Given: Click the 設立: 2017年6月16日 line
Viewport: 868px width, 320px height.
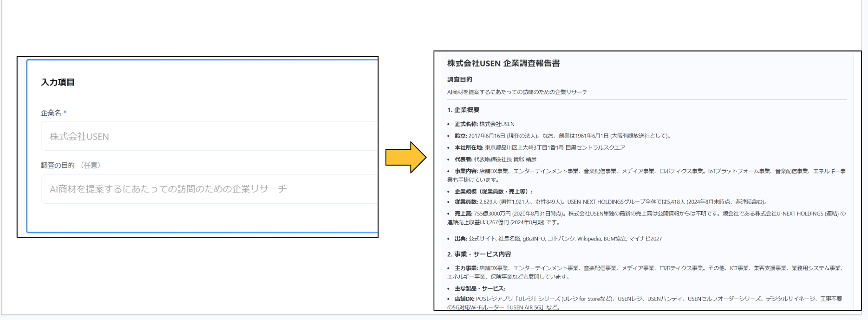Looking at the screenshot, I should click(563, 136).
